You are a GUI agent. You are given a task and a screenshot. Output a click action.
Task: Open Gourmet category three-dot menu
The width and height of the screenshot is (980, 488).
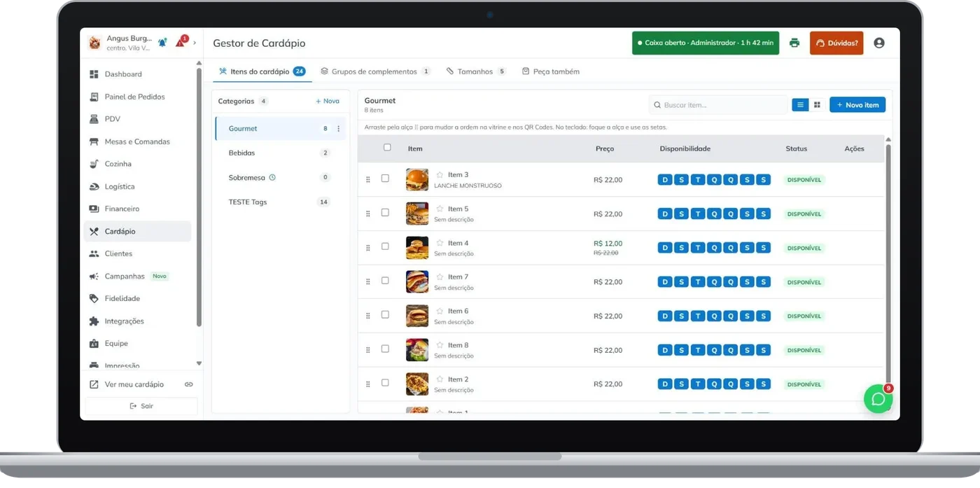click(339, 129)
